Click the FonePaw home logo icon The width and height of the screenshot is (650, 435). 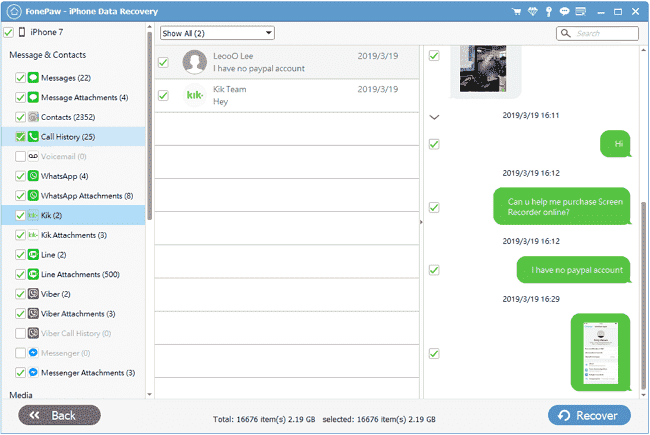(x=14, y=12)
